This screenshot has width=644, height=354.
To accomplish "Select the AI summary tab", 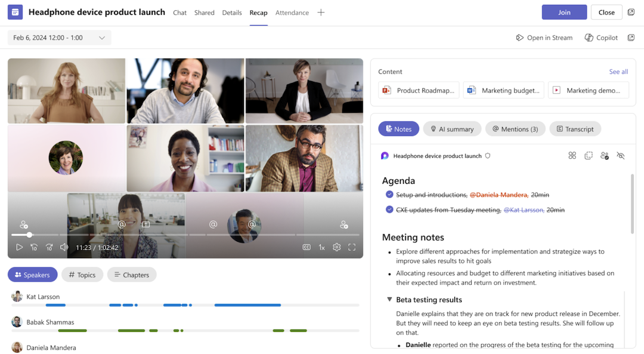I will (x=451, y=129).
